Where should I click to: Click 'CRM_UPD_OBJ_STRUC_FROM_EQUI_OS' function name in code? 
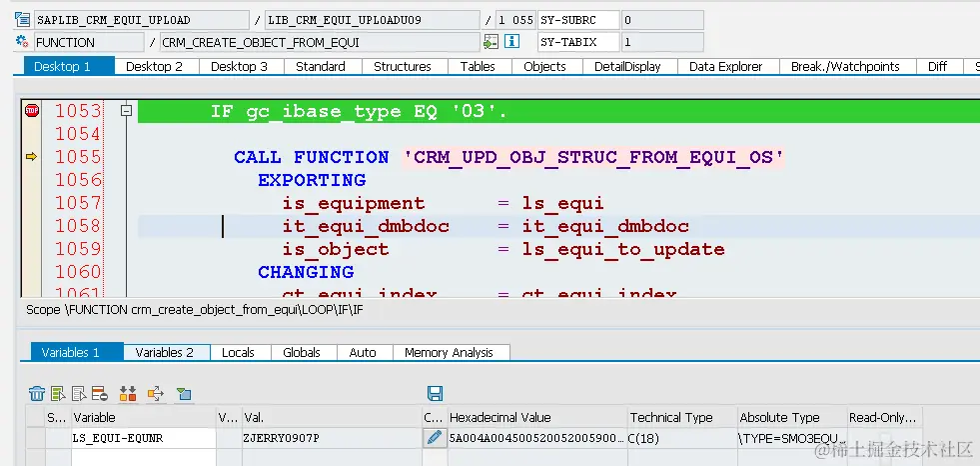pos(594,157)
